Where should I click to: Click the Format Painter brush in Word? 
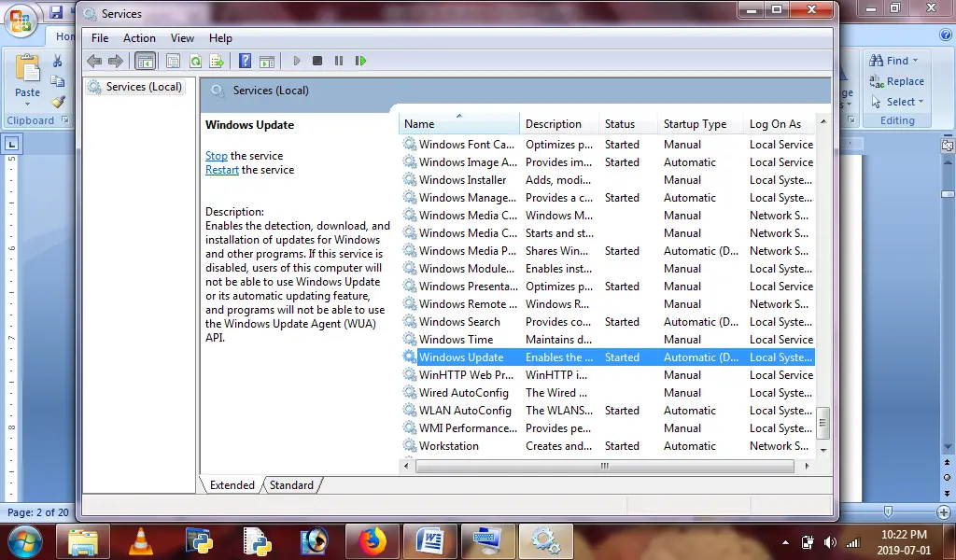pos(57,102)
